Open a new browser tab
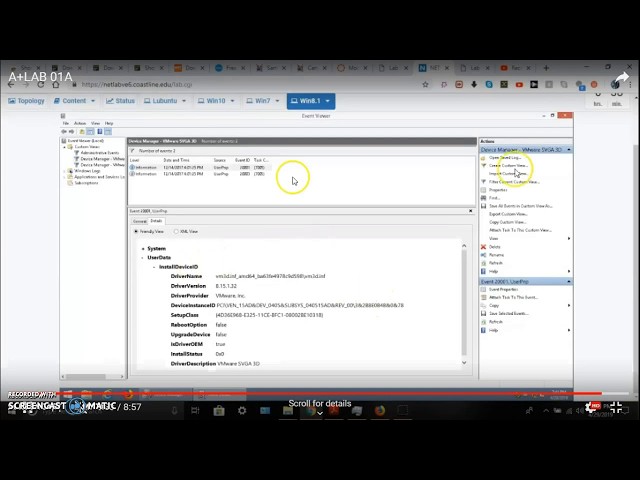The width and height of the screenshot is (640, 480). 546,68
